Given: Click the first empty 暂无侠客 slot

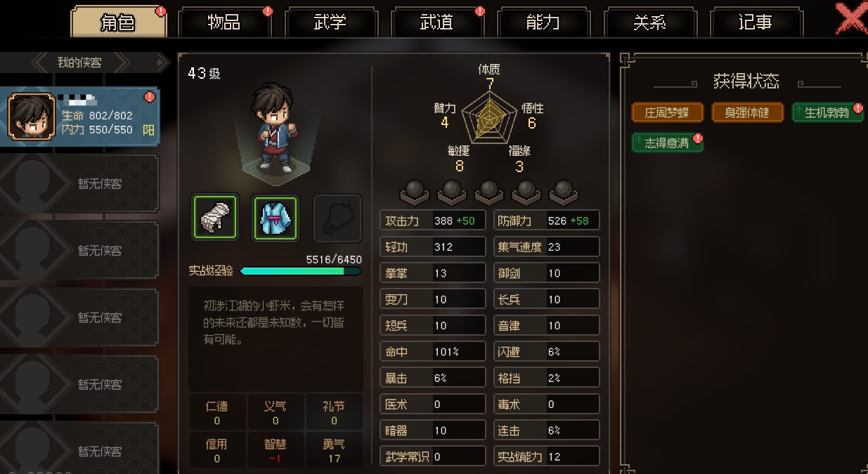Looking at the screenshot, I should point(79,183).
